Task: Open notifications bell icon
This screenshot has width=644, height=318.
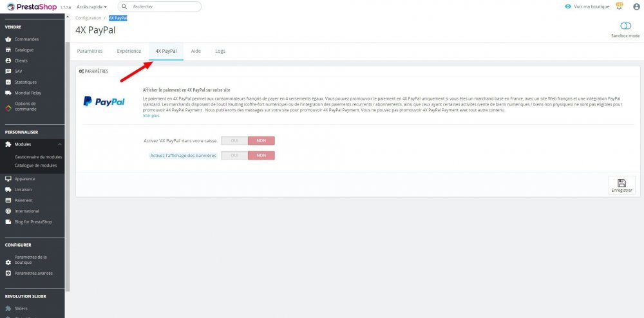Action: 619,6
